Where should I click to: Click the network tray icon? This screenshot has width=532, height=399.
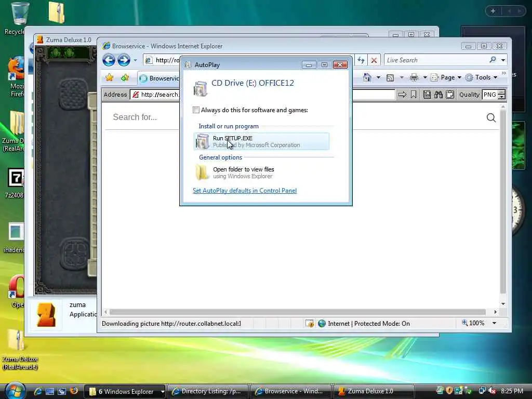coord(482,391)
